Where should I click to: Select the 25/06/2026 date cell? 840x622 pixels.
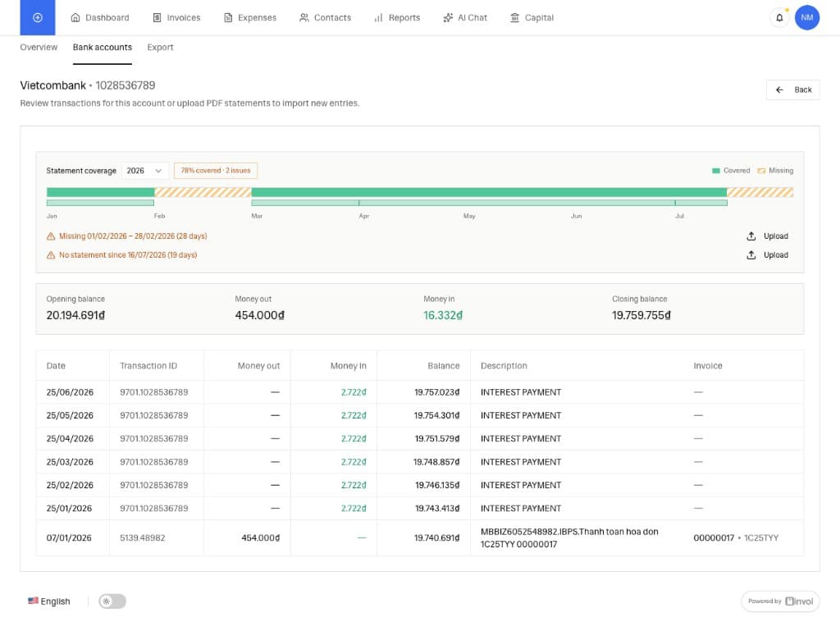pyautogui.click(x=70, y=393)
